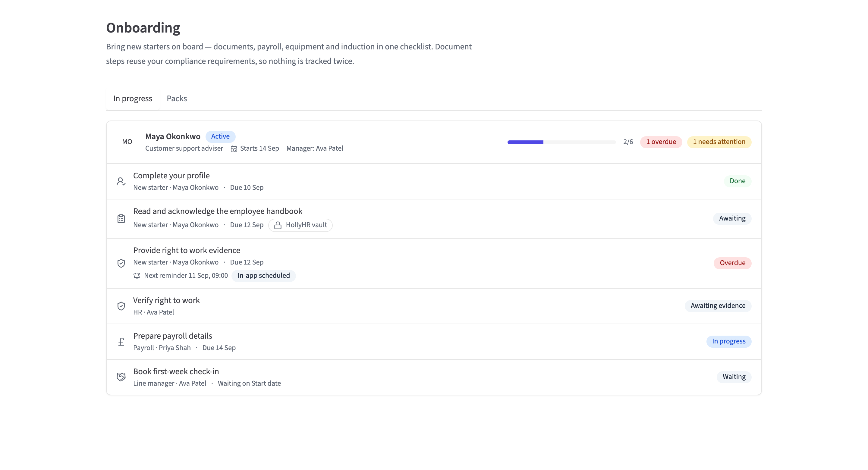Screen dimensions: 868x470
Task: Click Manager: Ava Patel text
Action: pos(315,148)
